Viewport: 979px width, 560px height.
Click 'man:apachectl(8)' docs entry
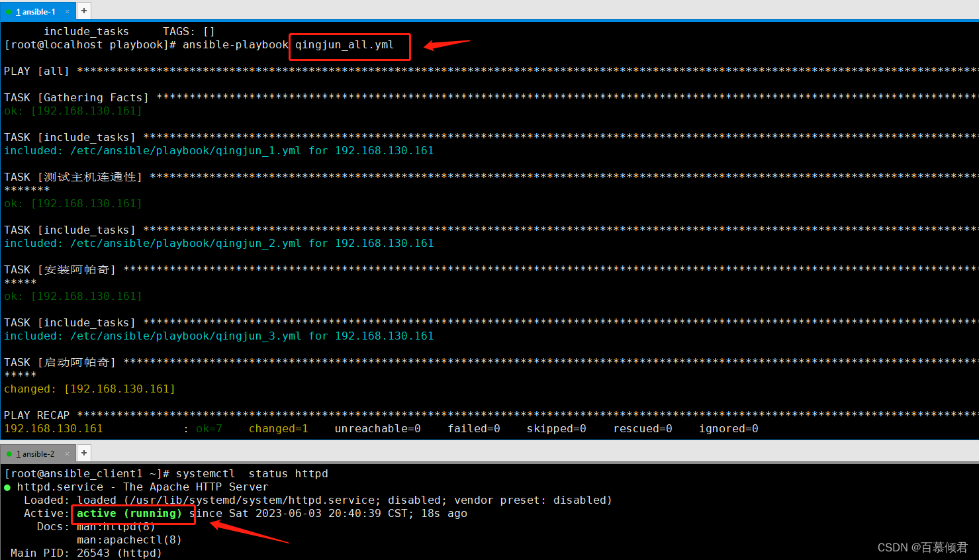129,539
